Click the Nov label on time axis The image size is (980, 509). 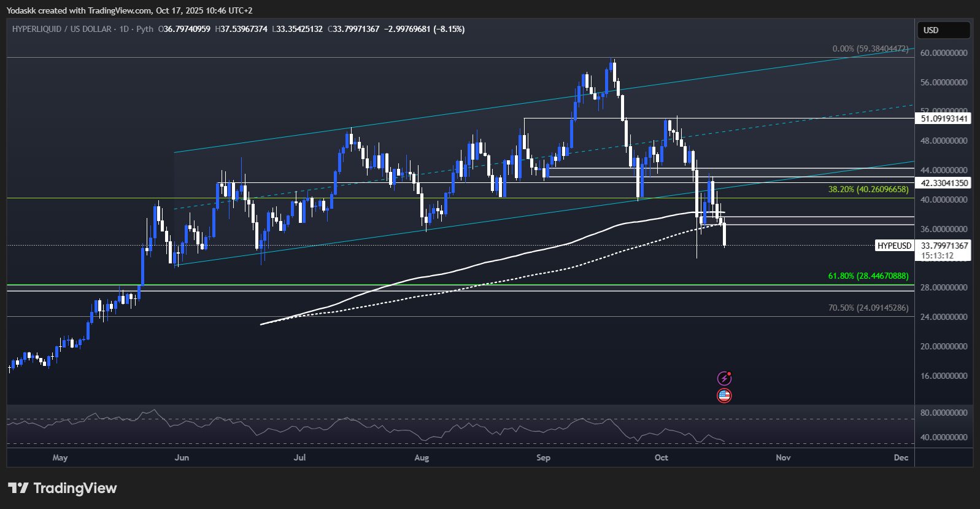(783, 457)
